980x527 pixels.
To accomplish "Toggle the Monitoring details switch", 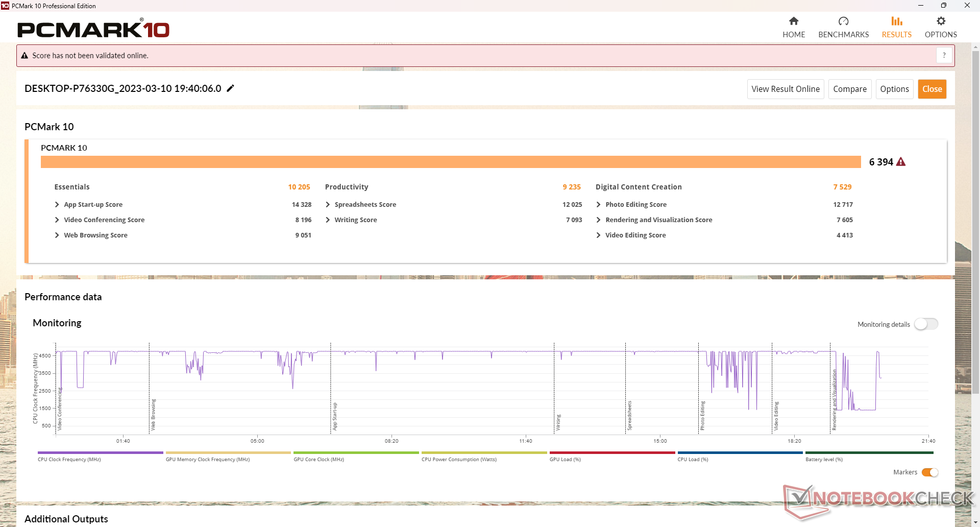I will click(926, 324).
